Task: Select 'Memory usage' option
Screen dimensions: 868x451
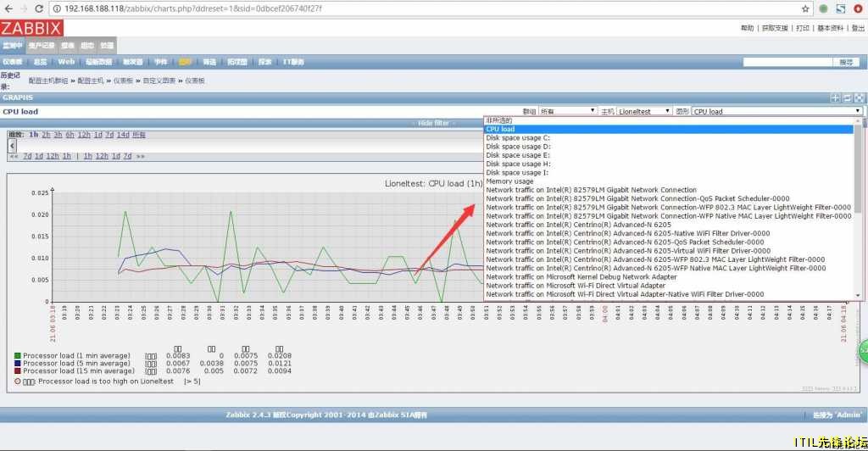Action: pyautogui.click(x=669, y=181)
